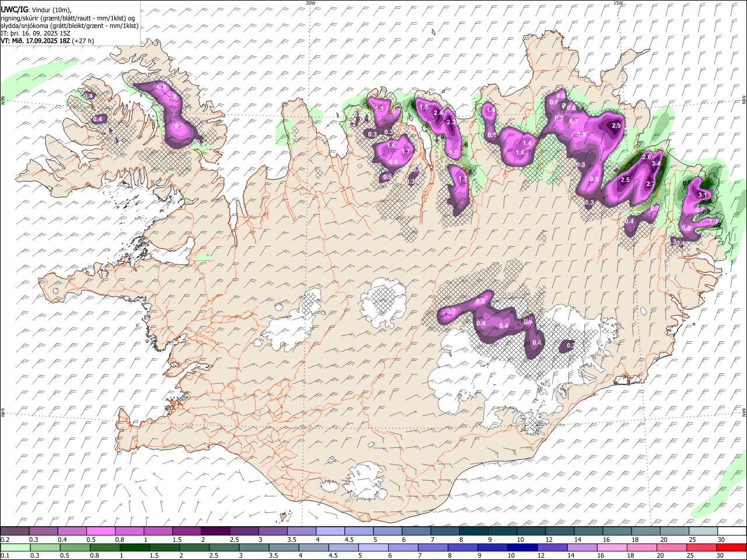
Task: Click 'rigning/skúrir' legend description line
Action: [x=68, y=17]
